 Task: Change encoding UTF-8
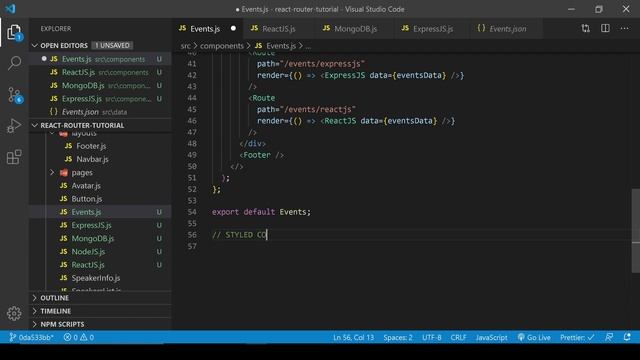click(431, 338)
